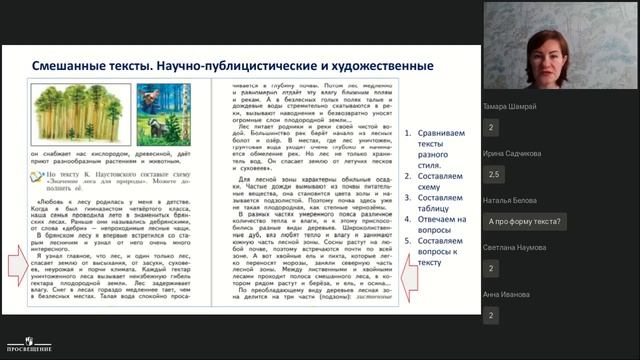Viewport: 640px width, 360px height.
Task: Click the paragraph starting 'В разных частях умеренного пояса'
Action: [x=312, y=249]
